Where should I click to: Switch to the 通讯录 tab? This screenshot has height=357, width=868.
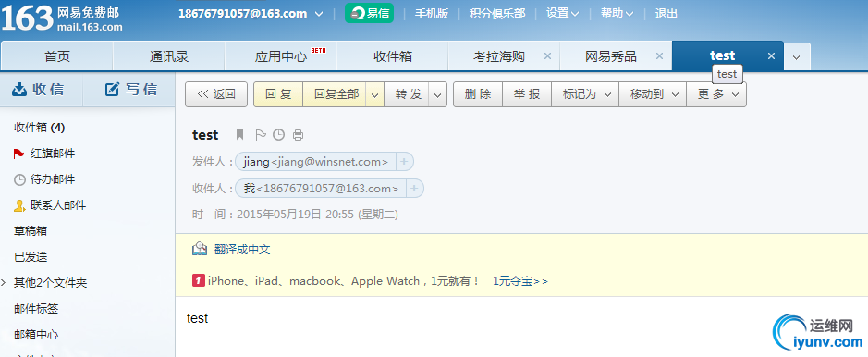169,56
